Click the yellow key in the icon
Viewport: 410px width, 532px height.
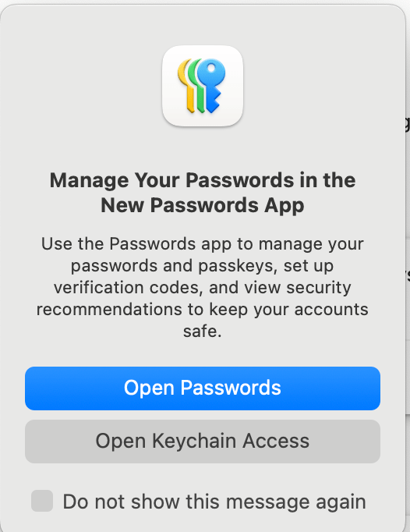click(x=186, y=86)
